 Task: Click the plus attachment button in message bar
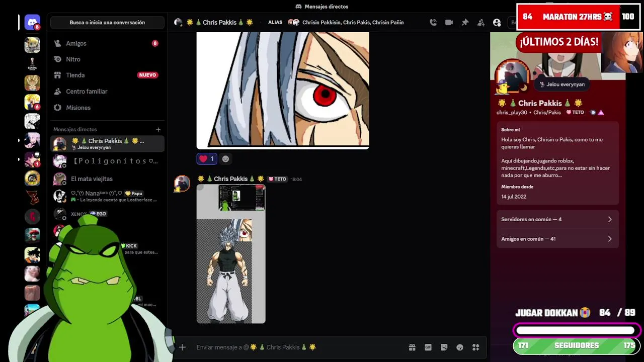182,347
